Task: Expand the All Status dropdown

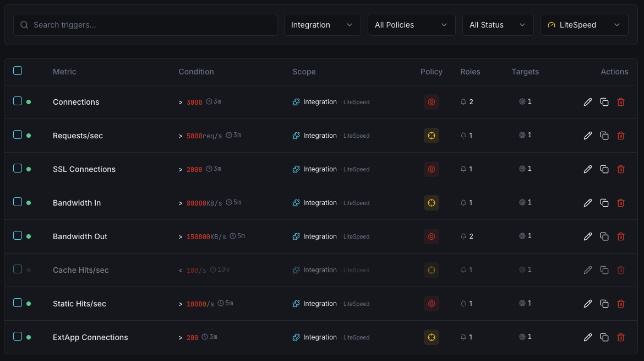Action: click(x=498, y=25)
